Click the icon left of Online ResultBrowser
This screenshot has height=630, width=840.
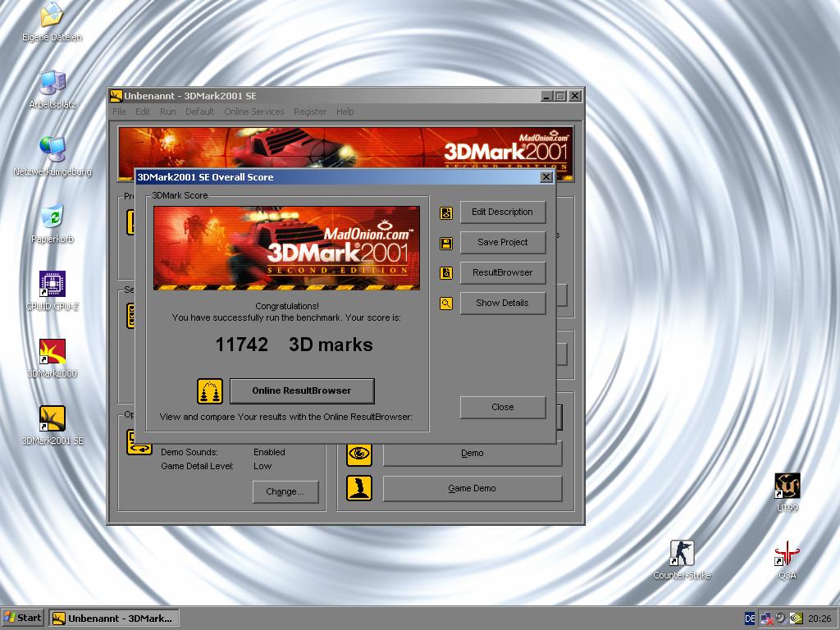209,391
